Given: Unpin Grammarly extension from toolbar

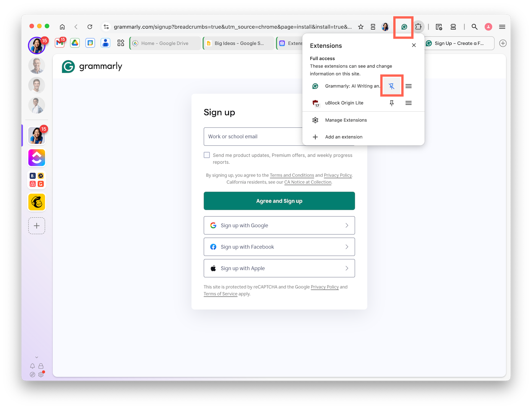Looking at the screenshot, I should tap(392, 86).
